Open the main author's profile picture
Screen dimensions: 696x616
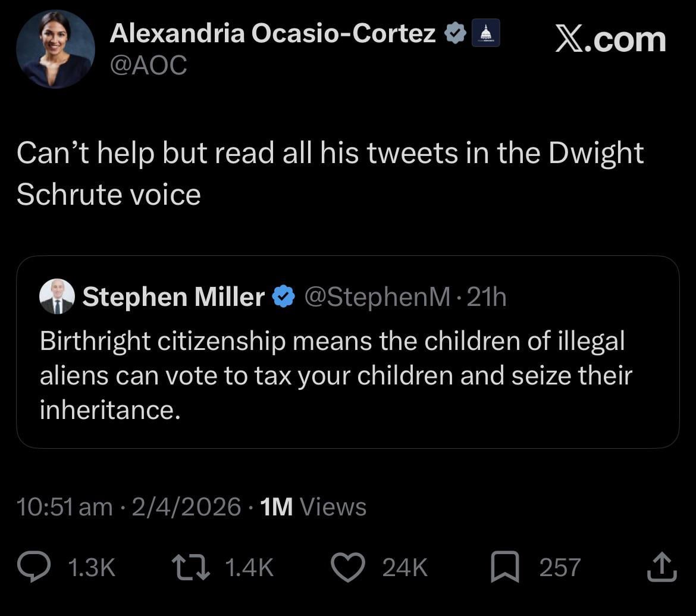point(55,49)
